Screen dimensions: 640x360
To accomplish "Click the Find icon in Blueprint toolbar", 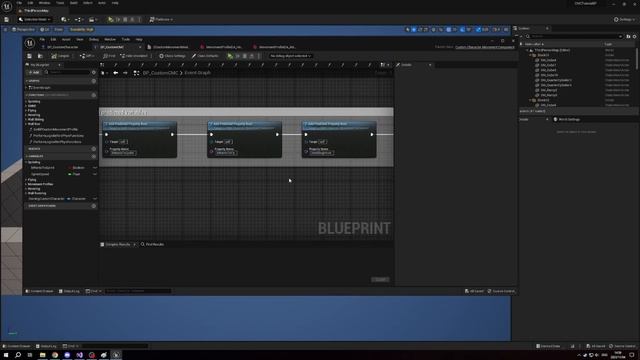I will pyautogui.click(x=109, y=56).
